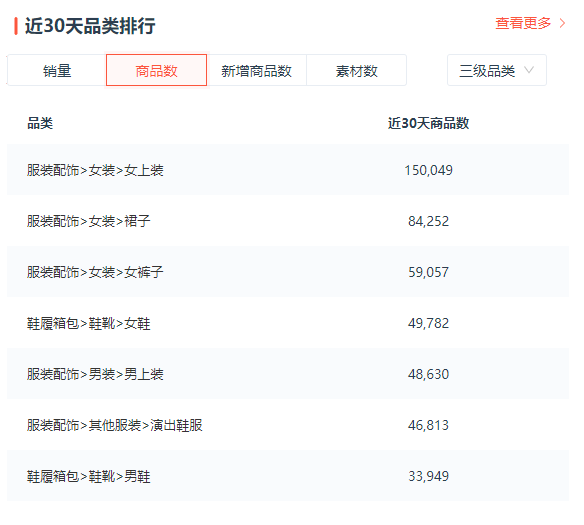This screenshot has height=525, width=584.
Task: Choose the 鞋靴>女鞋 category row
Action: tap(288, 323)
